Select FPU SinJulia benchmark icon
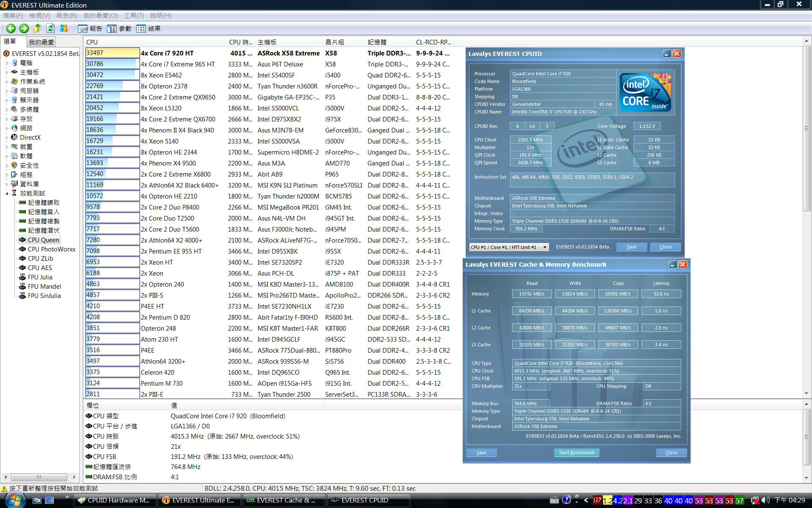Image resolution: width=812 pixels, height=508 pixels. (x=22, y=295)
